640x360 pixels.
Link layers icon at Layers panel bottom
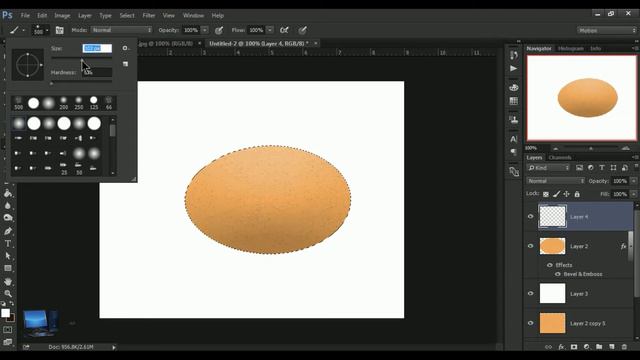point(549,347)
